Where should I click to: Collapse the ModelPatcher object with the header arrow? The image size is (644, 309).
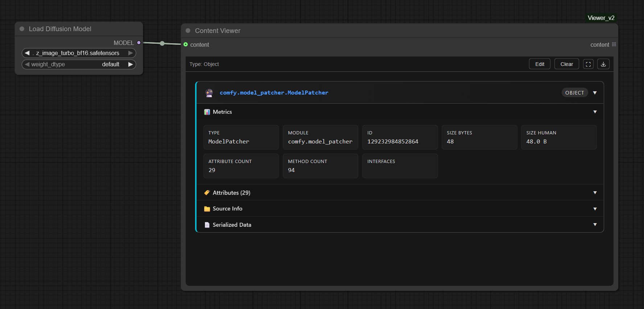click(595, 93)
